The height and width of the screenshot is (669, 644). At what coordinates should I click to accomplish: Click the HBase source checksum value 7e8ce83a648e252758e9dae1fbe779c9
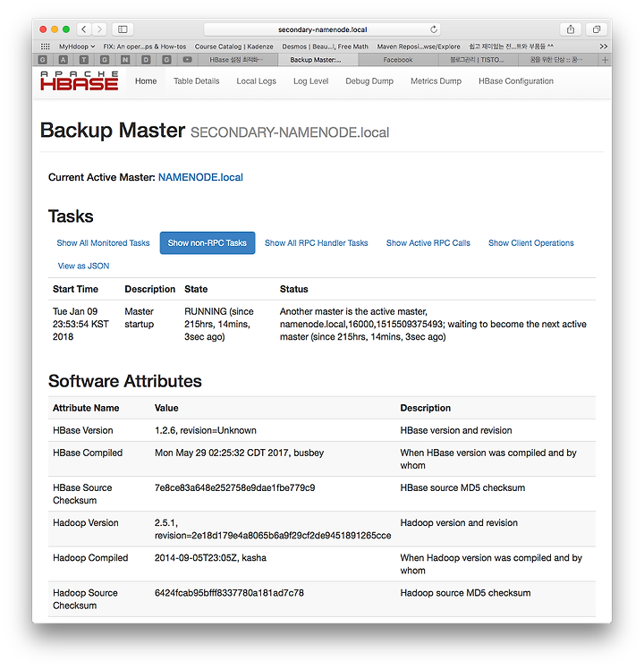click(234, 487)
